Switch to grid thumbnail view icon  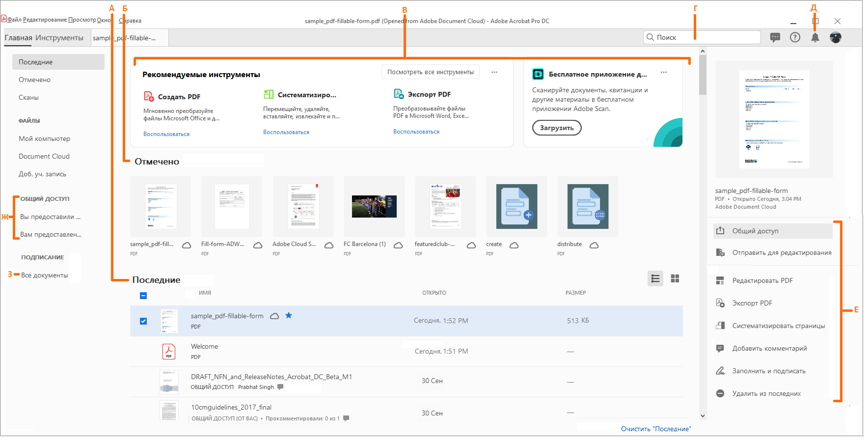pos(675,278)
